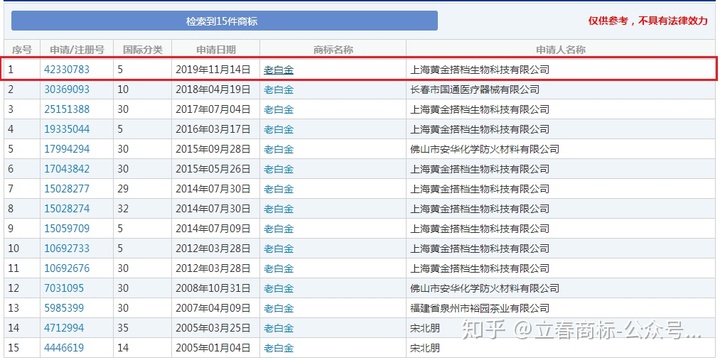Open registration number 7031095 link
The height and width of the screenshot is (360, 720).
tap(64, 288)
